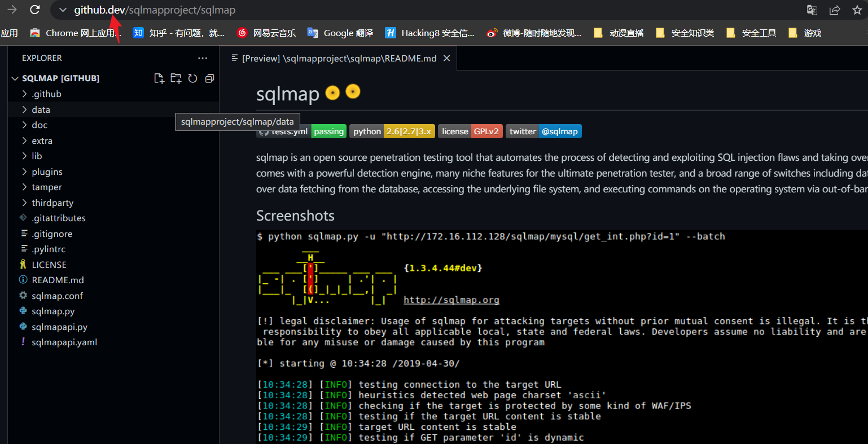Open the 安全工具 bookmarks folder
This screenshot has width=868, height=444.
pyautogui.click(x=751, y=33)
